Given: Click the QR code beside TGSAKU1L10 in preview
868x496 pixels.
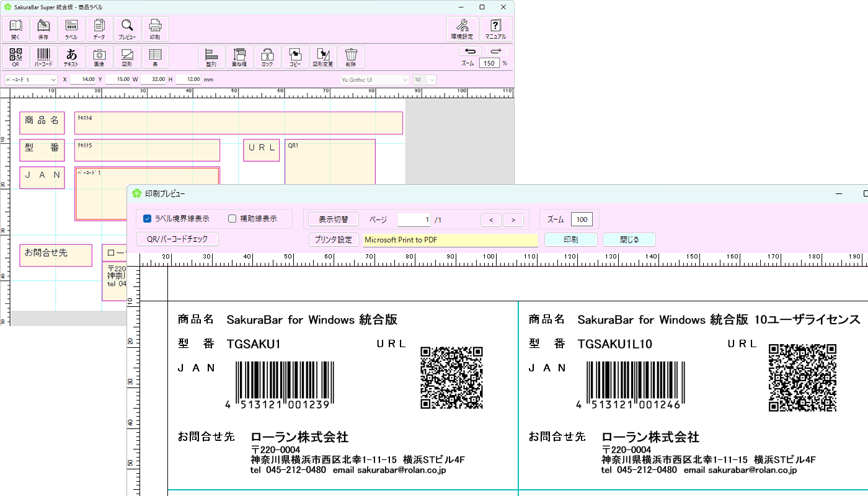Looking at the screenshot, I should 802,378.
